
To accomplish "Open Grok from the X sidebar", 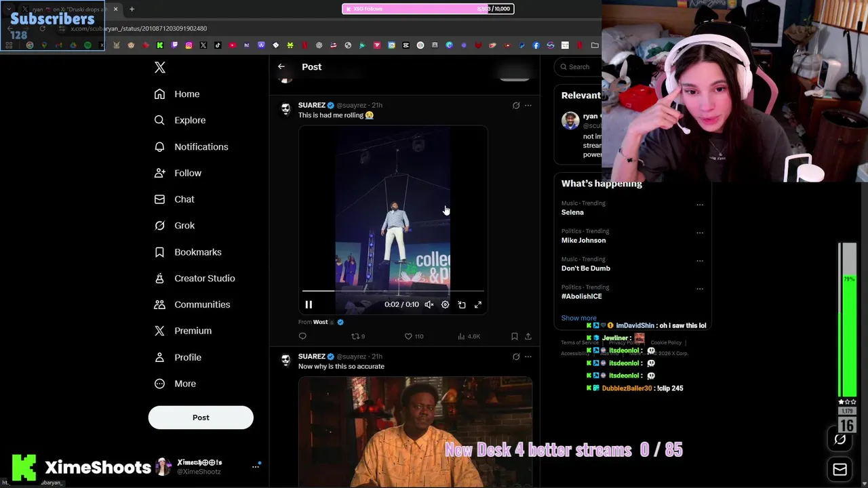I will pyautogui.click(x=174, y=226).
